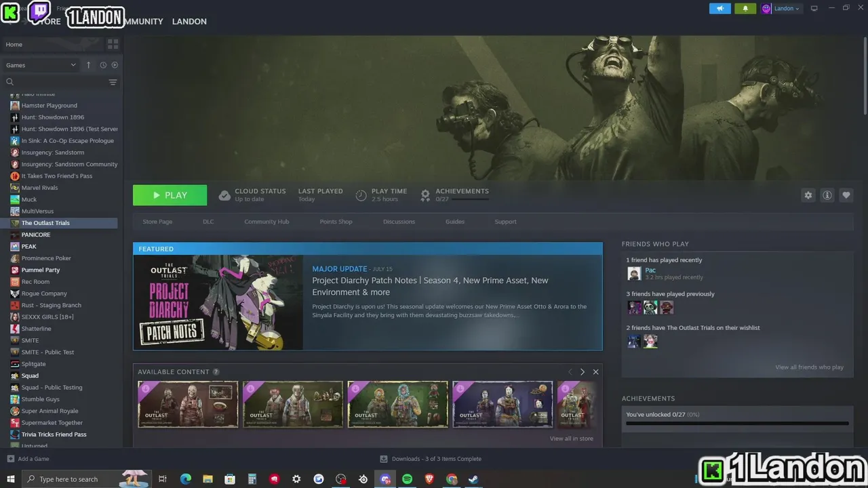Open the Windows Start menu
This screenshot has width=868, height=488.
(x=10, y=479)
